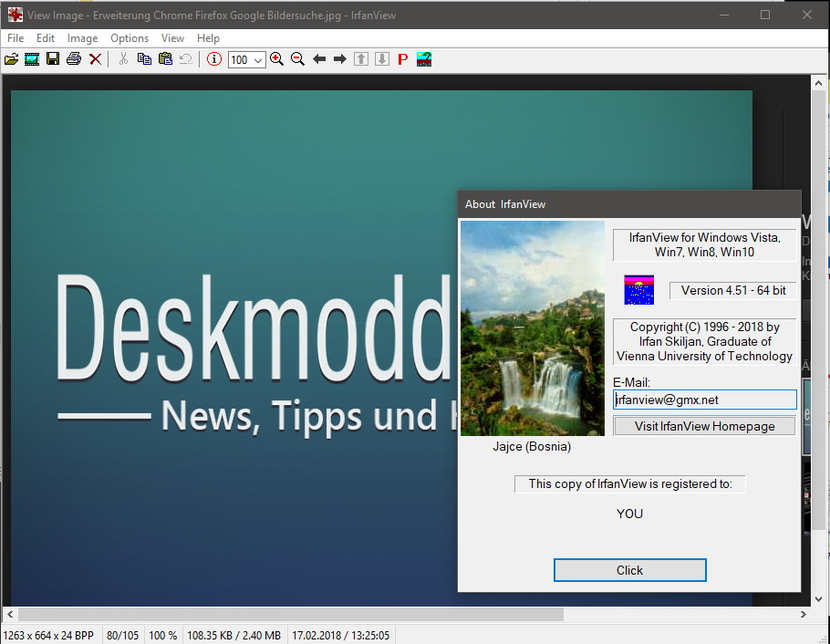Viewport: 830px width, 644px height.
Task: Click the Zoom Out magnifier icon
Action: [x=297, y=58]
